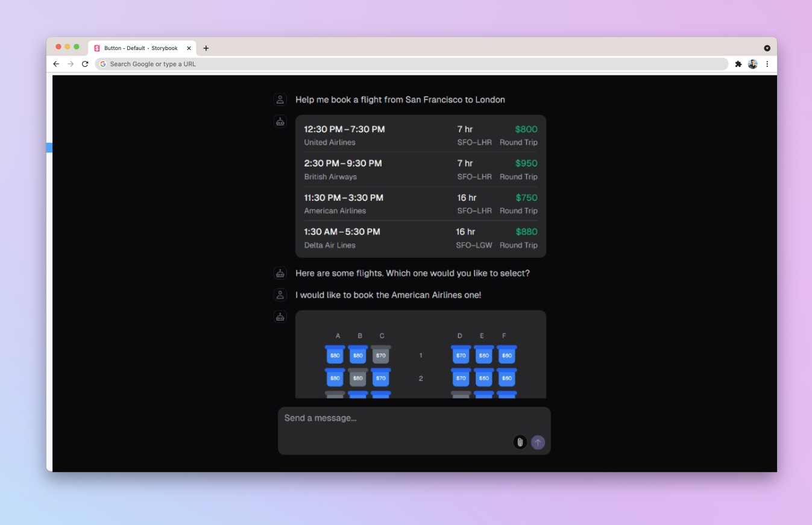Open the extensions puzzle-piece icon
This screenshot has width=812, height=525.
[x=738, y=64]
